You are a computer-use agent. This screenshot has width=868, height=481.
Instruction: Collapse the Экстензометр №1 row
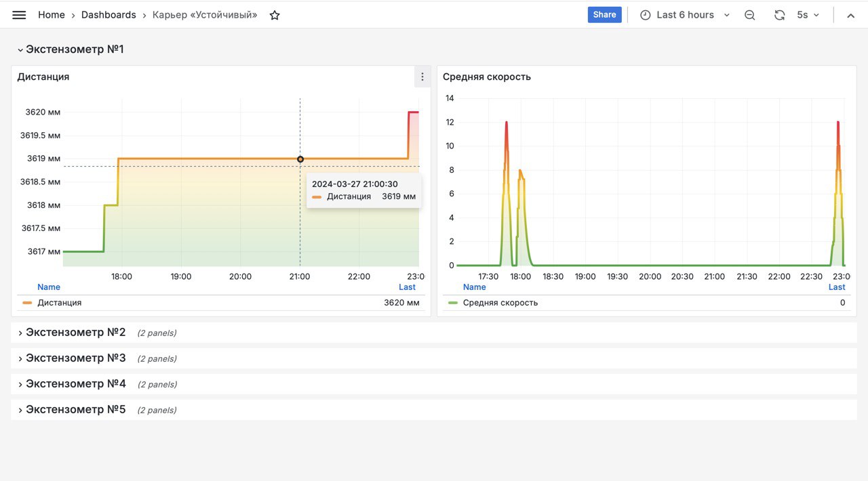(x=71, y=49)
